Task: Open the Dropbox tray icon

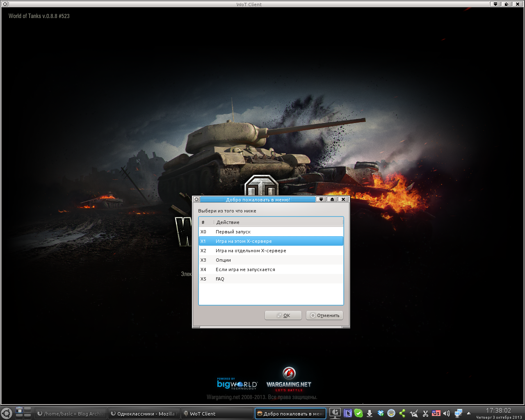Action: coord(381,413)
